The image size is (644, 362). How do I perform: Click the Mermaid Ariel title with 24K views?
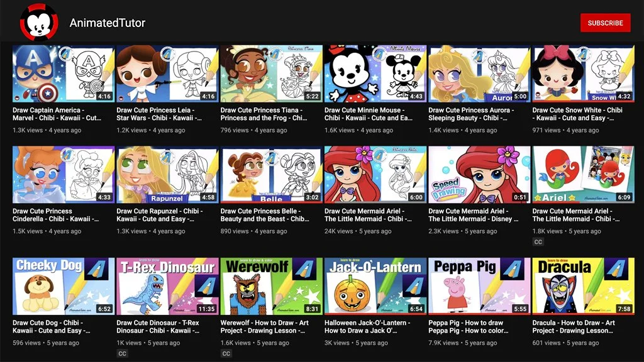[368, 215]
